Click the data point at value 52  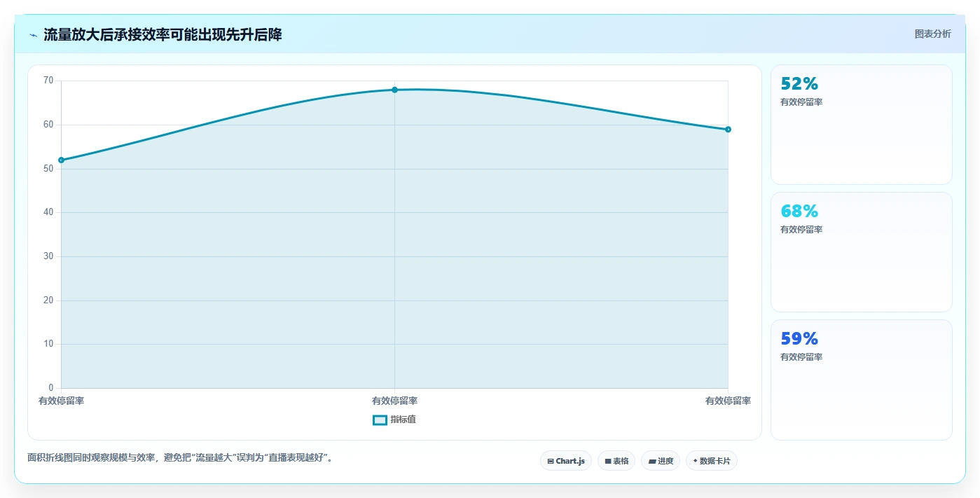[x=61, y=160]
